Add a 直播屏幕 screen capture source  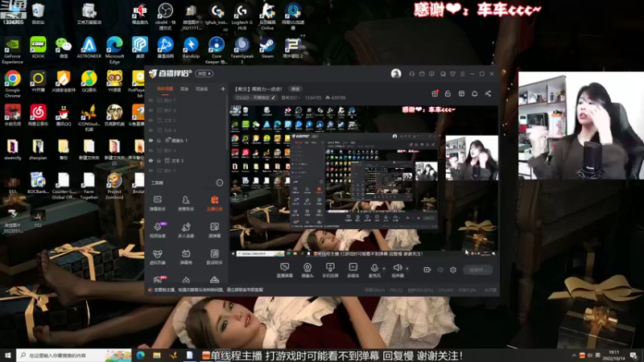click(284, 270)
